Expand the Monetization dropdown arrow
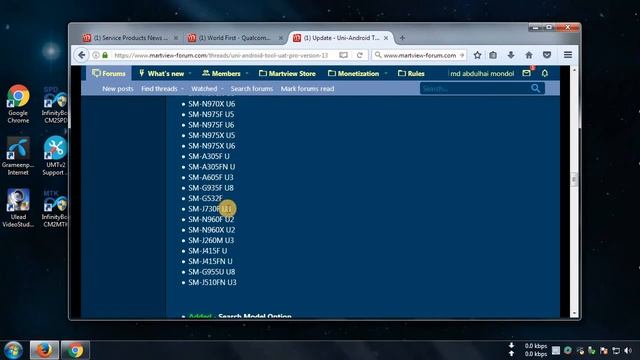Viewport: 640px width, 360px height. (x=386, y=74)
